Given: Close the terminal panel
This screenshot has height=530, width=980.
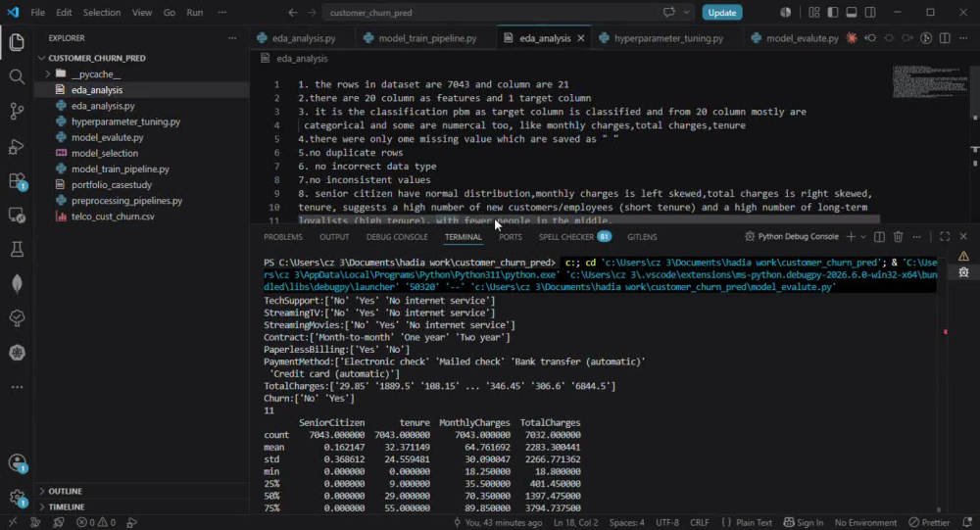Looking at the screenshot, I should point(963,237).
